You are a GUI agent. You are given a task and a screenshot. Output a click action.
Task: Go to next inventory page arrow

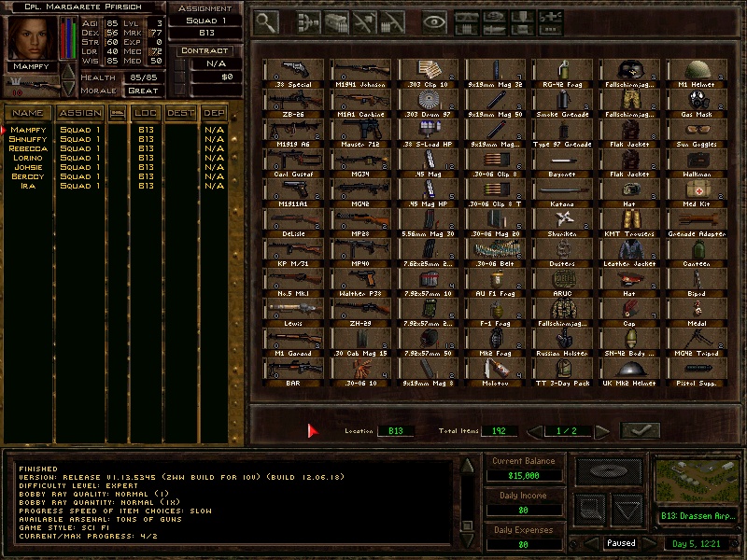coord(602,431)
